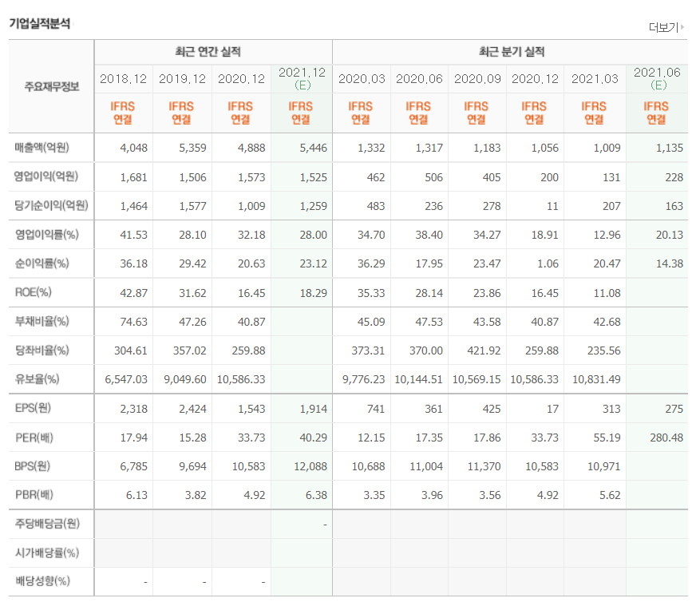Select the 41.53 operating margin value
Screen dimensions: 700x602
click(134, 235)
